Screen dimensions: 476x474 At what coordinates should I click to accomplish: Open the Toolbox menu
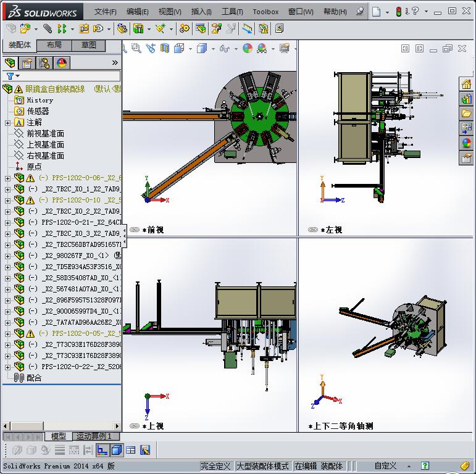pyautogui.click(x=265, y=12)
